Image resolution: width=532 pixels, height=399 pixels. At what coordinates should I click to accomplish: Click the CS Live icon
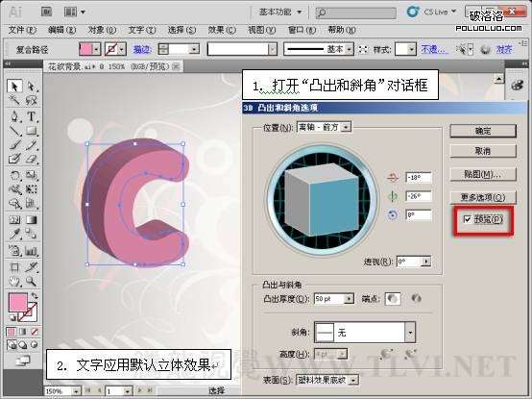[x=413, y=12]
